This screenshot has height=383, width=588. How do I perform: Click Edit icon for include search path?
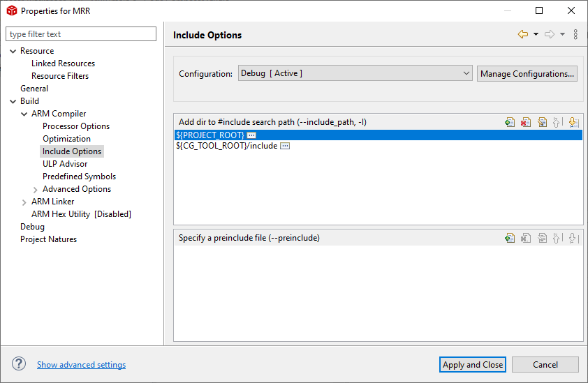pos(542,122)
